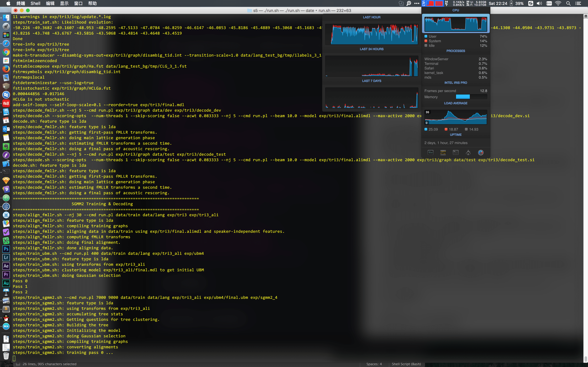
Task: Select the CPU history graph in iStat
Action: 456,24
